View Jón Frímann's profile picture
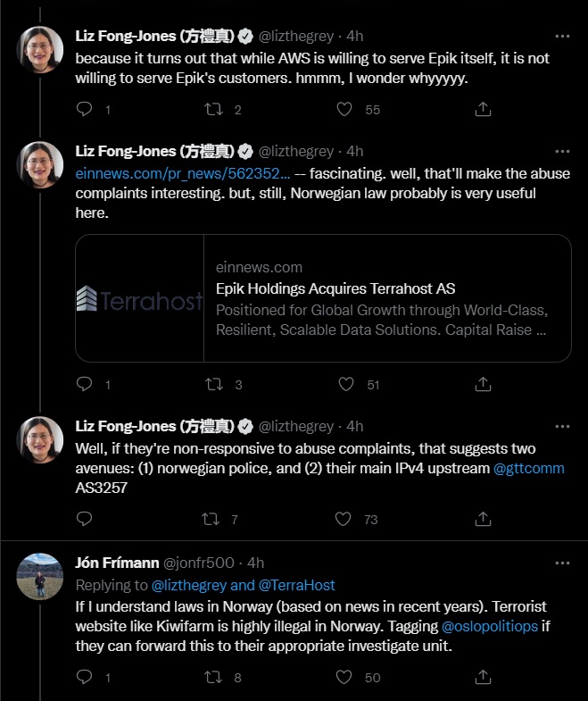Viewport: 588px width, 701px height. tap(40, 576)
